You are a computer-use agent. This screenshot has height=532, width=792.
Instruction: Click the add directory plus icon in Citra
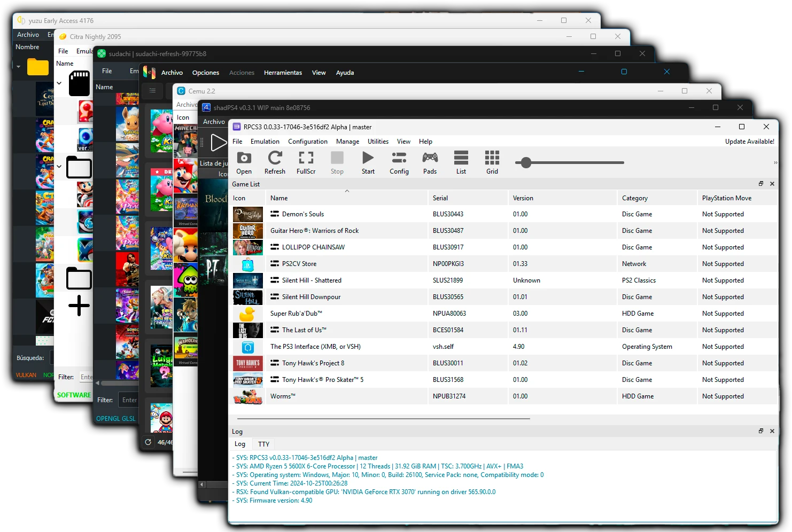[79, 306]
